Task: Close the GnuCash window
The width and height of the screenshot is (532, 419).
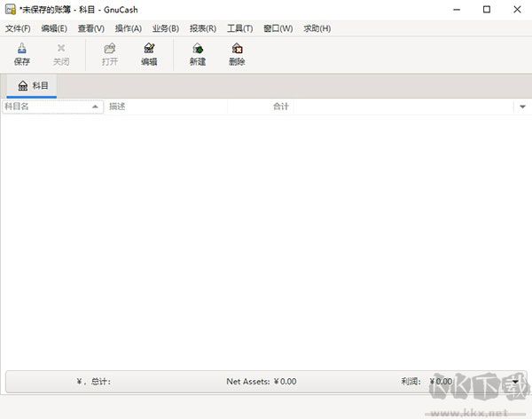Action: pyautogui.click(x=517, y=10)
